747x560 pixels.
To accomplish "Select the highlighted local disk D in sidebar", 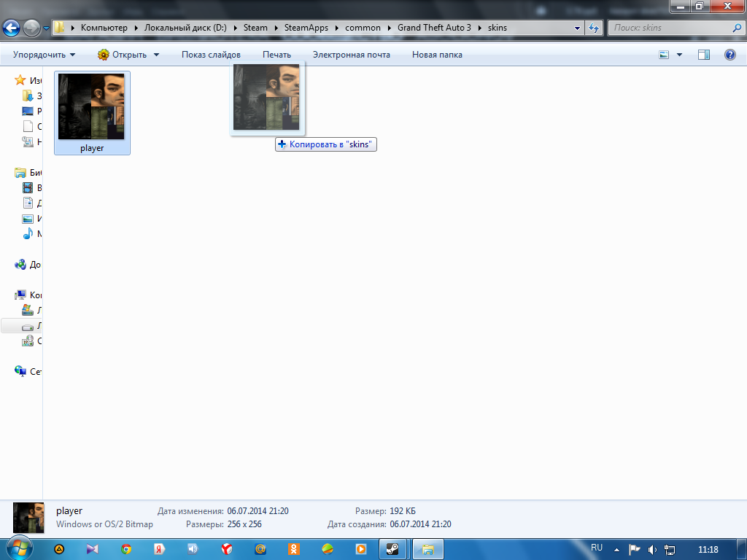I will (22, 326).
